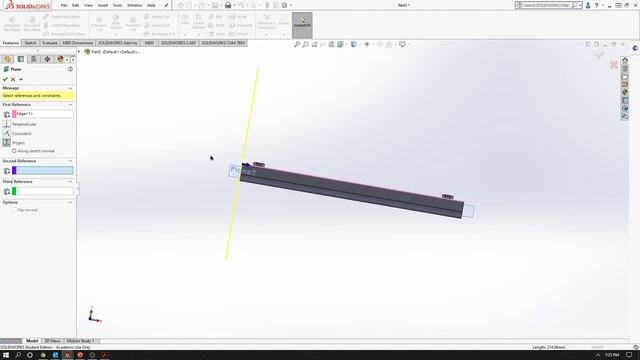Screen dimensions: 640x360
Task: Click the Print icon in quick access toolbar
Action: 228,5
